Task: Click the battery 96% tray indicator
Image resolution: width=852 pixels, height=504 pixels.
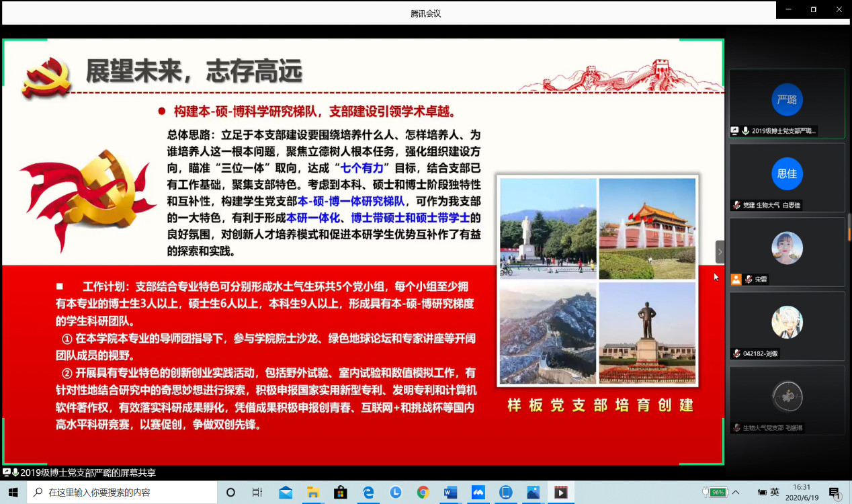Action: point(715,493)
